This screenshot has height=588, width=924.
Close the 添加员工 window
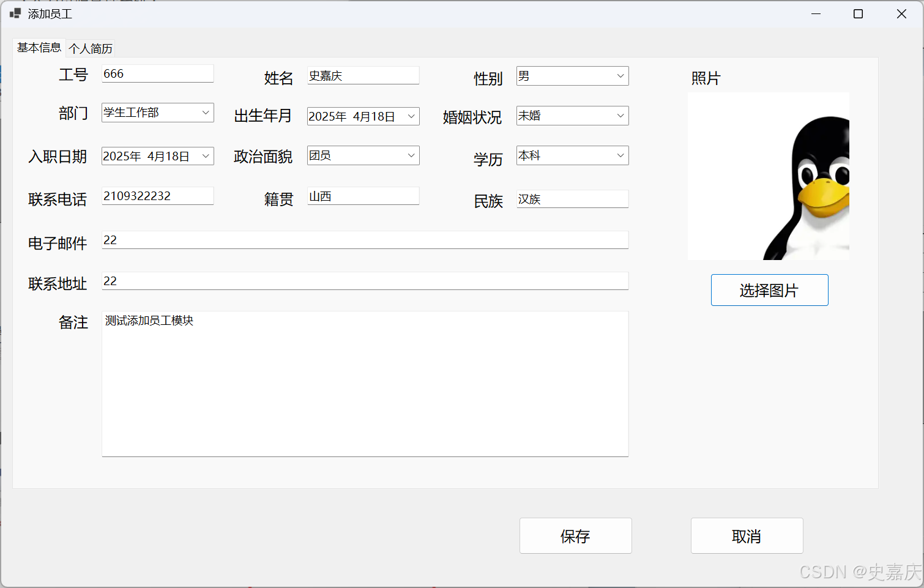coord(901,13)
